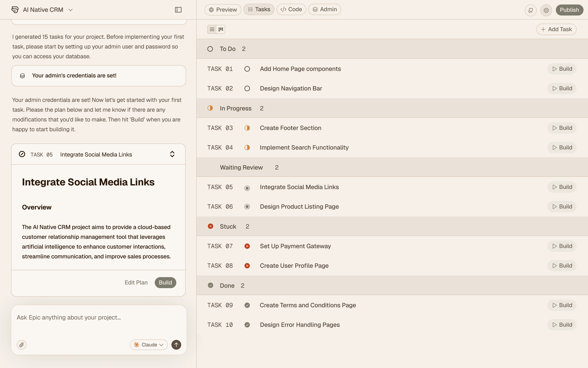
Task: Expand the Task 05 plan card chevron
Action: pyautogui.click(x=172, y=154)
